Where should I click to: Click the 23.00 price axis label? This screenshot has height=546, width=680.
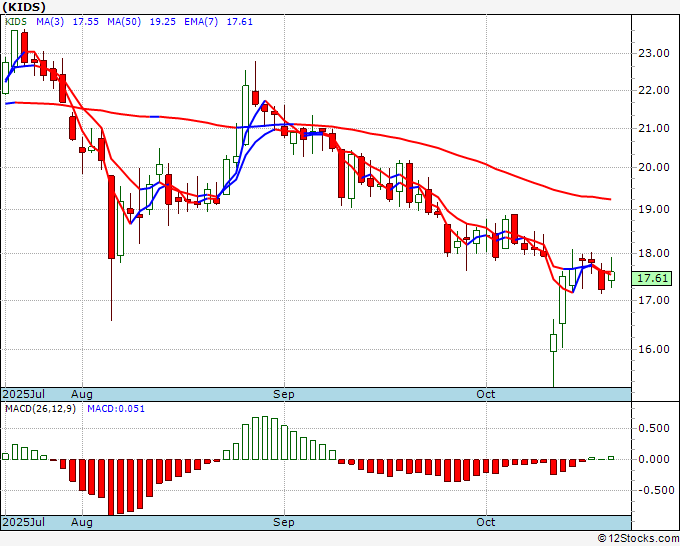[654, 53]
